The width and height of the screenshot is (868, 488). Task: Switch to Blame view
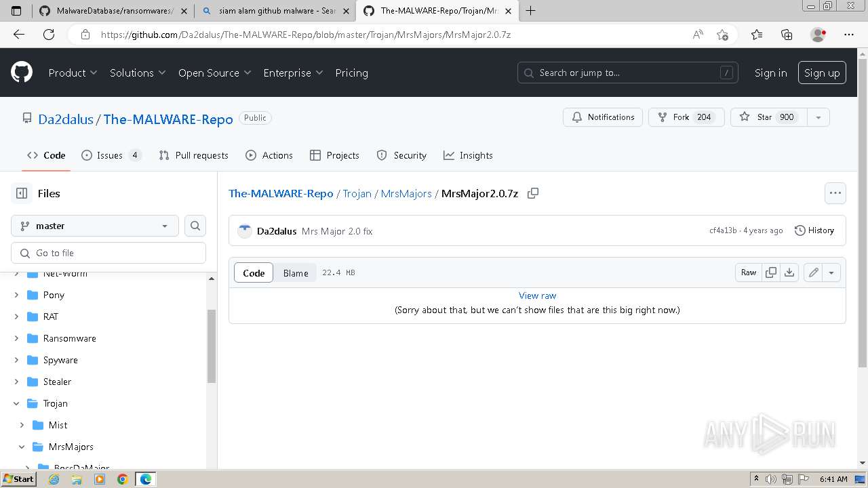[296, 272]
